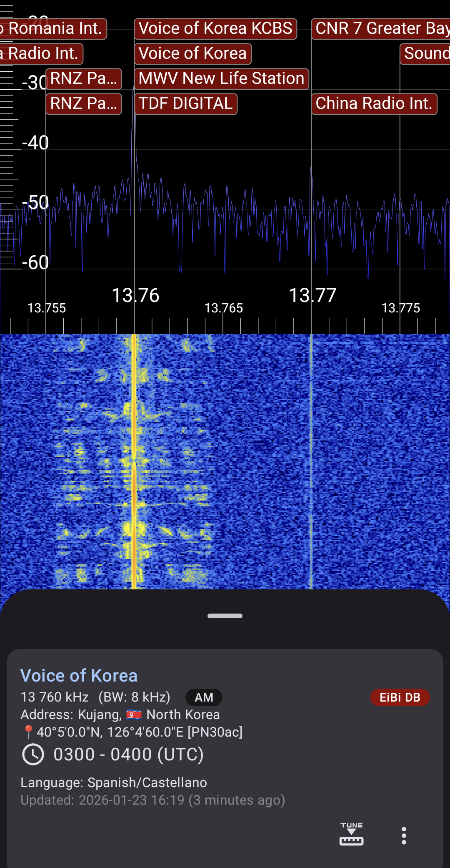Tap the TDF DIGITAL station label

pyautogui.click(x=185, y=104)
